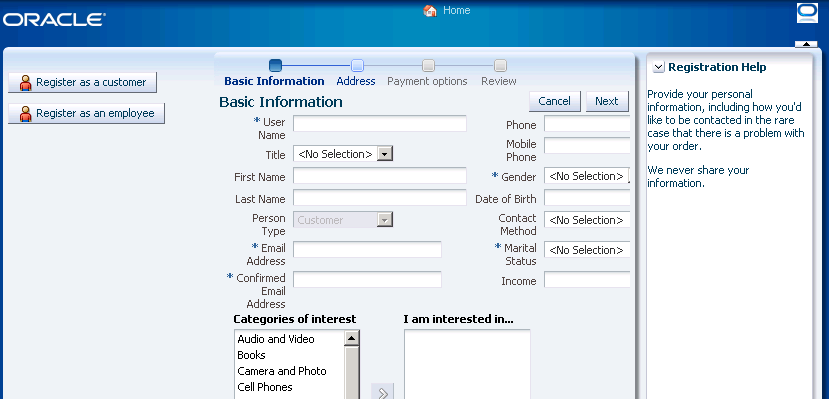Focus the Mobile Phone field
This screenshot has width=829, height=399.
(x=587, y=146)
